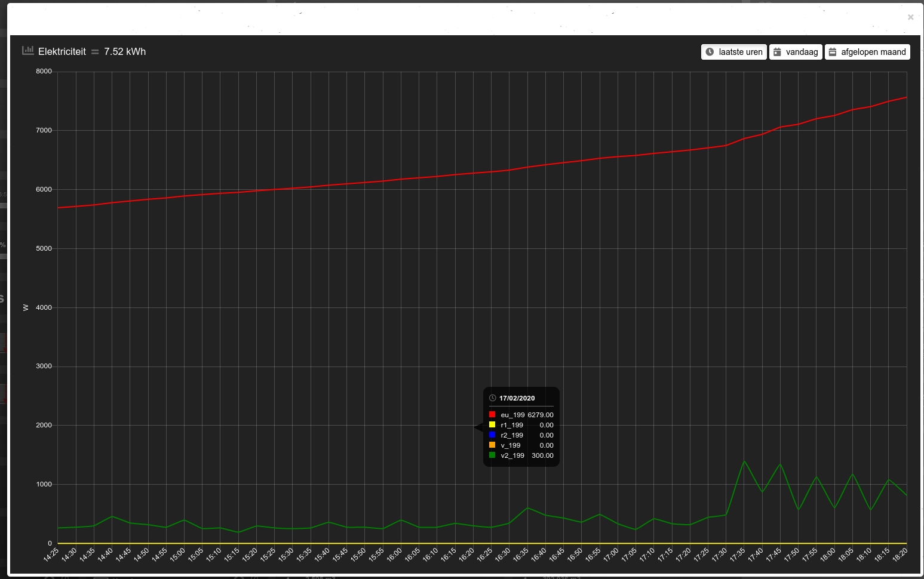The height and width of the screenshot is (579, 924).
Task: Select 'afgelopen maand' period button
Action: point(867,52)
